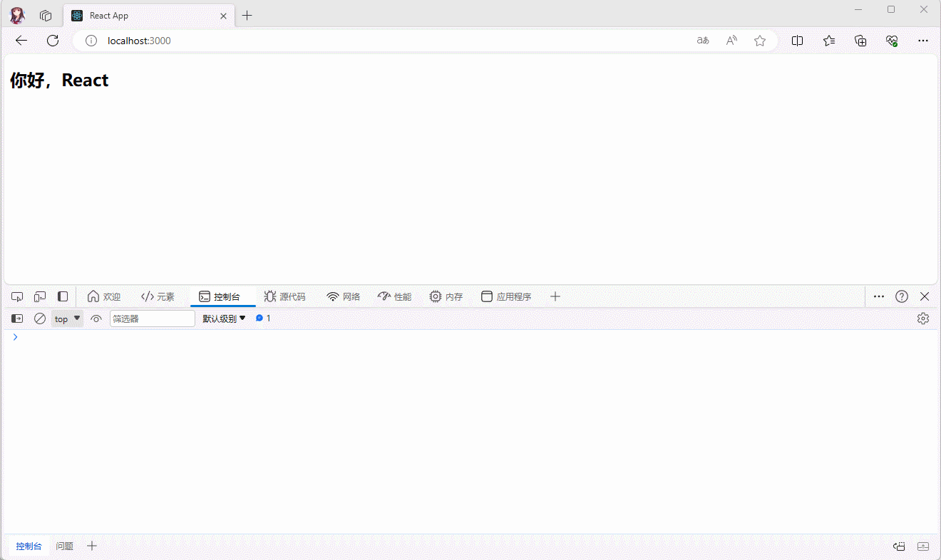Screen dimensions: 941x560
Task: Switch to the 网络 tab
Action: pyautogui.click(x=343, y=296)
